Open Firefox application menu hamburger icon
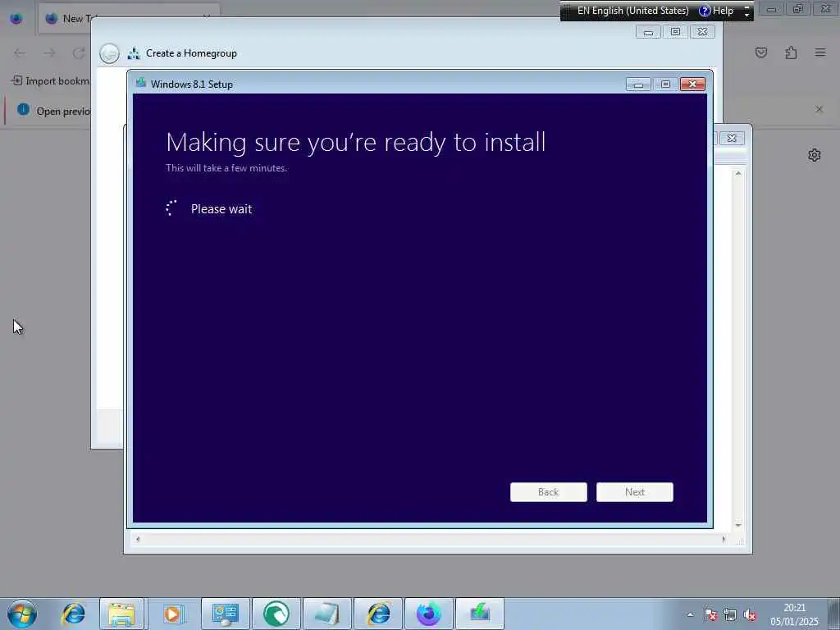The image size is (840, 630). [x=819, y=52]
